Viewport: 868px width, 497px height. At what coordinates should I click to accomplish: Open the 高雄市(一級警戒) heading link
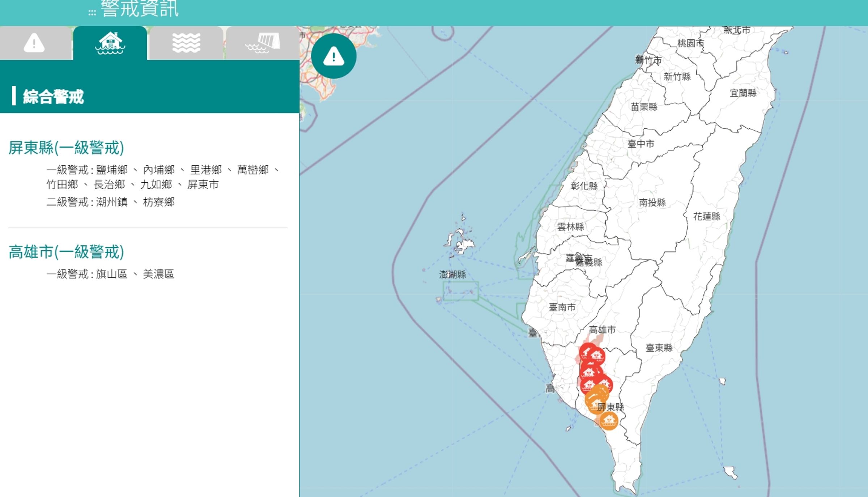66,252
